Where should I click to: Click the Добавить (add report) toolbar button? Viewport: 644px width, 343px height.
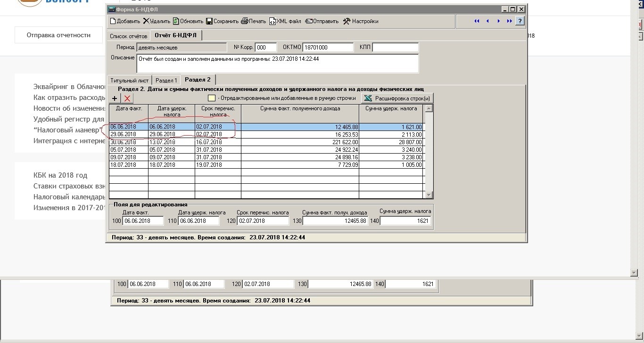(x=125, y=21)
